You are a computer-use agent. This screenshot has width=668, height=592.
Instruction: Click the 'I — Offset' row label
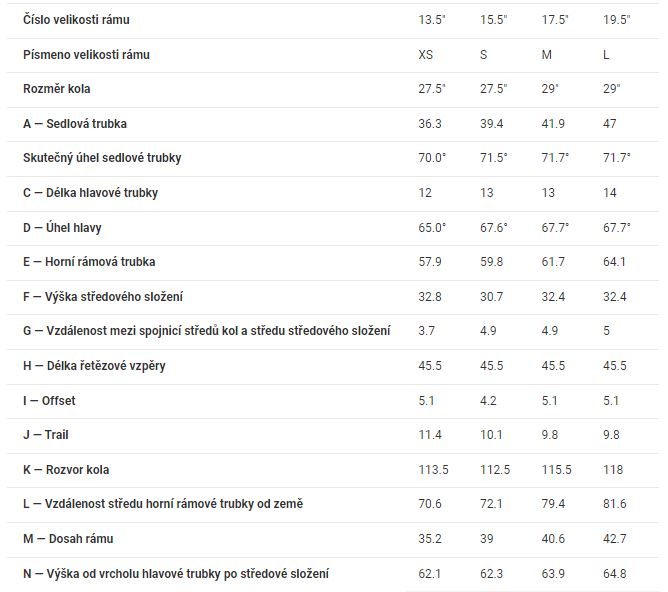49,400
